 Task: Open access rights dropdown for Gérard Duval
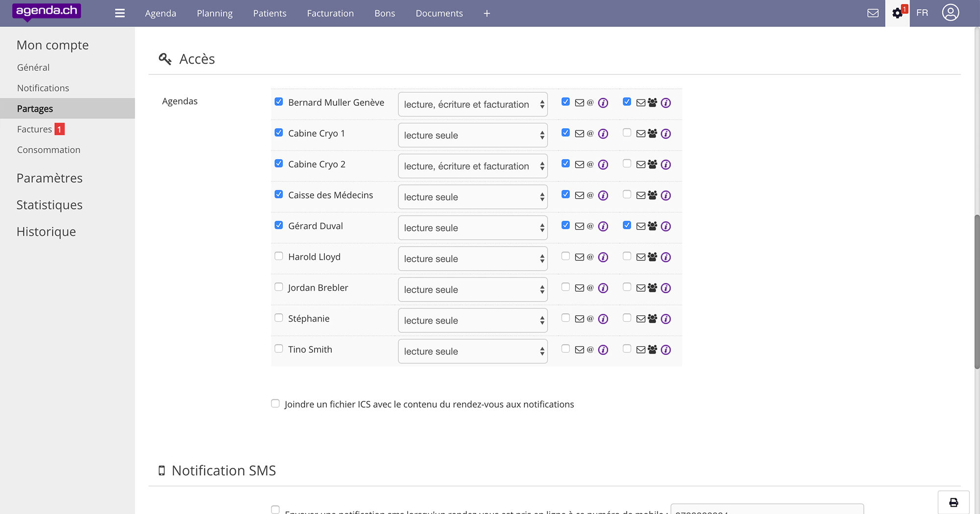click(472, 228)
